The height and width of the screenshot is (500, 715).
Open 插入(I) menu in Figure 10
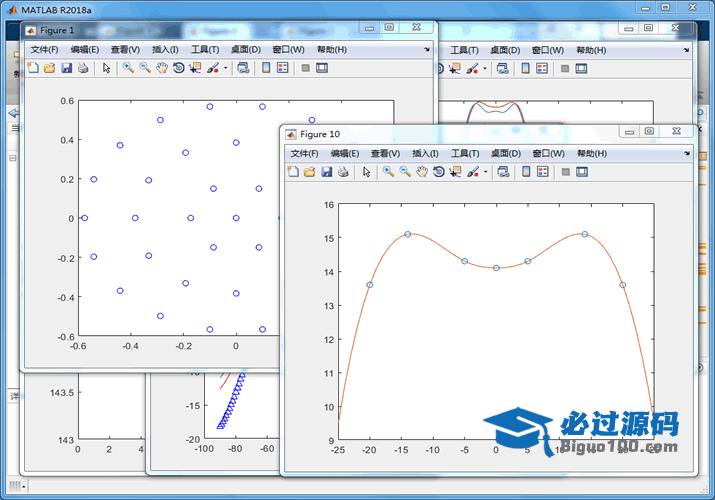[x=425, y=153]
